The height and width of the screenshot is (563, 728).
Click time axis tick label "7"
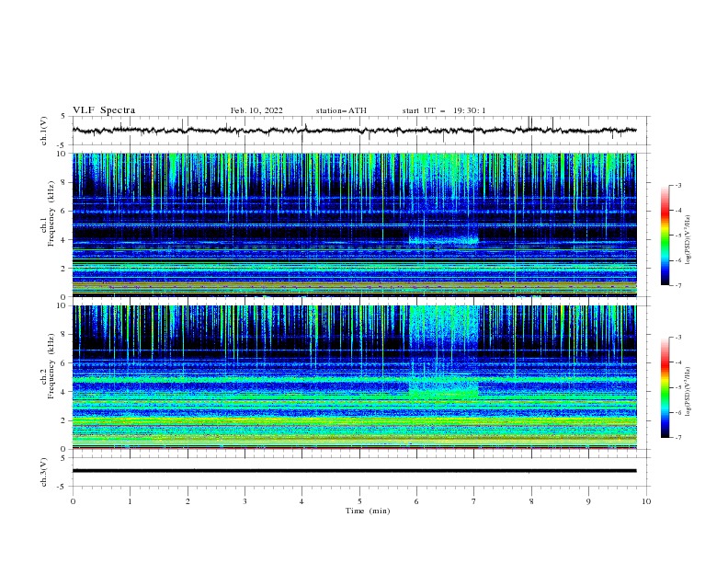tap(474, 501)
